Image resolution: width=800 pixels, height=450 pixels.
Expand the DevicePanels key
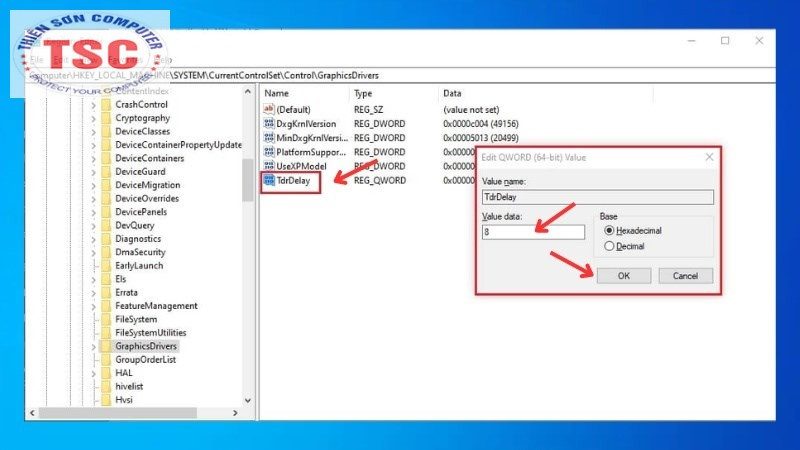pyautogui.click(x=93, y=212)
